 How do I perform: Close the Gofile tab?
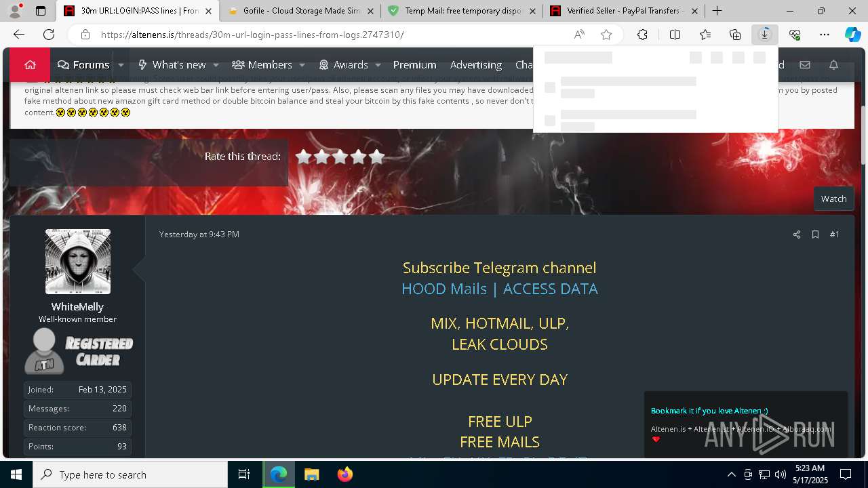coord(372,11)
